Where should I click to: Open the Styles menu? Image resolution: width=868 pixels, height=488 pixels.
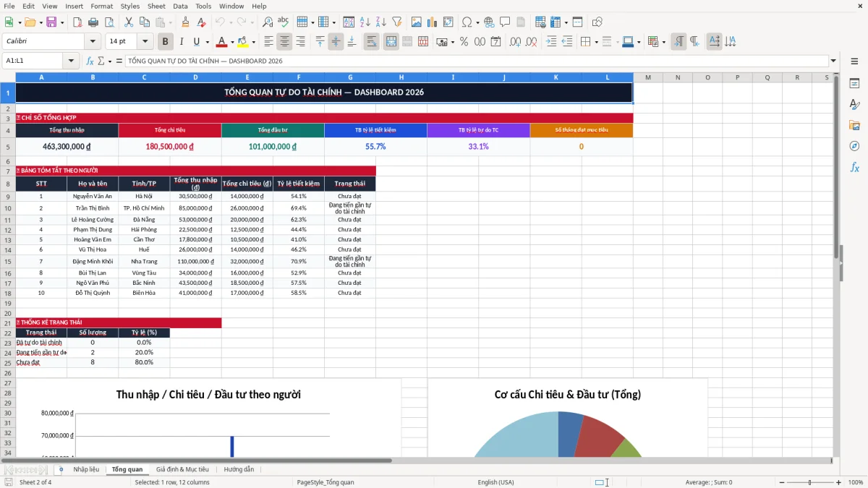(x=130, y=6)
